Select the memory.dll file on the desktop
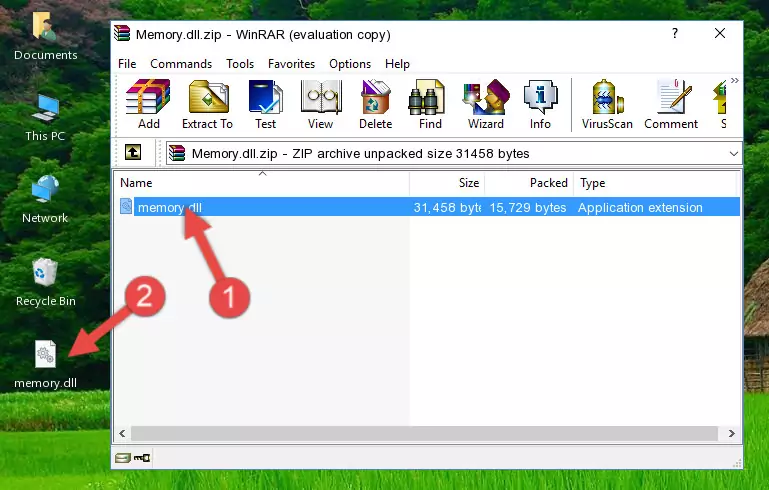Screen dimensions: 769x490 pos(45,364)
